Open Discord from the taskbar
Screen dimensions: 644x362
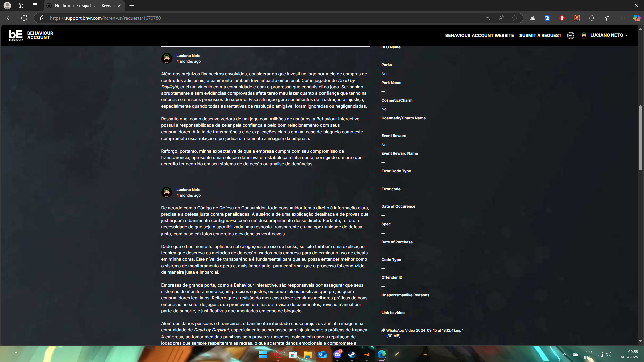pos(337,354)
